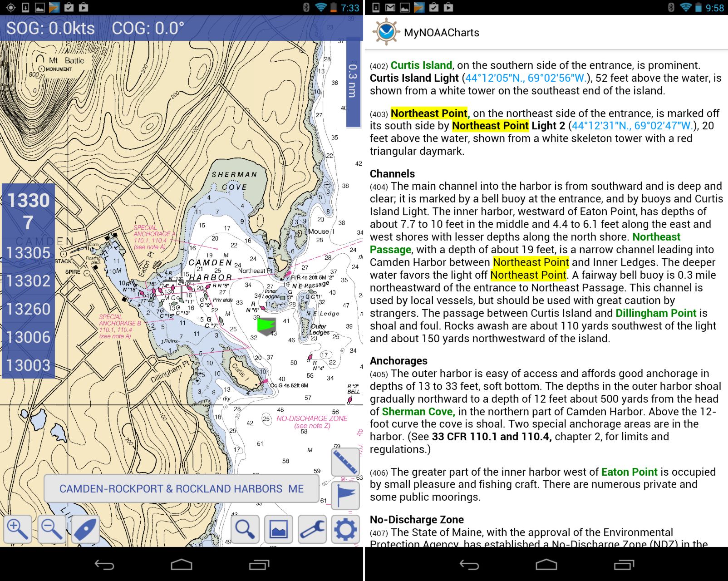The width and height of the screenshot is (728, 581).
Task: Tap Home in the left navigation bar
Action: [182, 565]
